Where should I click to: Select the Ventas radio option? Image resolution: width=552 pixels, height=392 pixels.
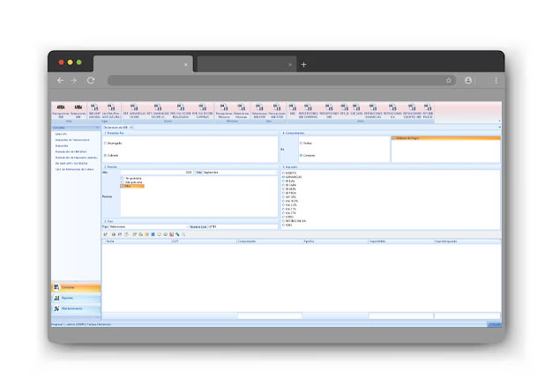click(x=302, y=142)
